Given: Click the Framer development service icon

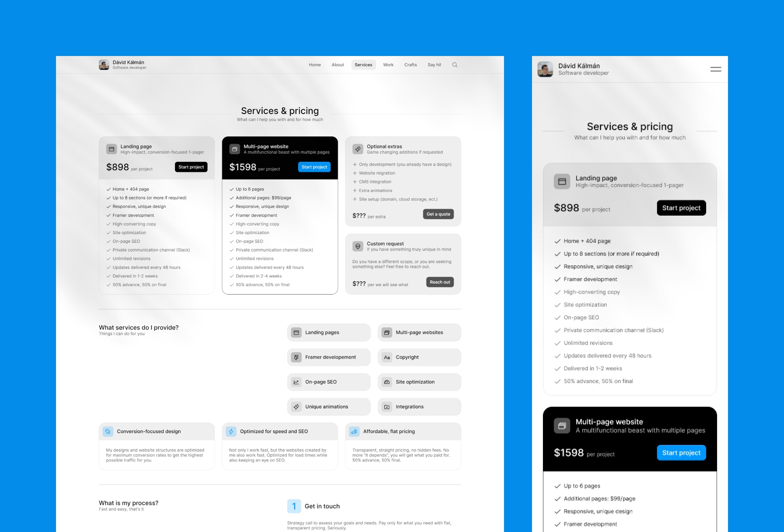Looking at the screenshot, I should click(x=296, y=357).
